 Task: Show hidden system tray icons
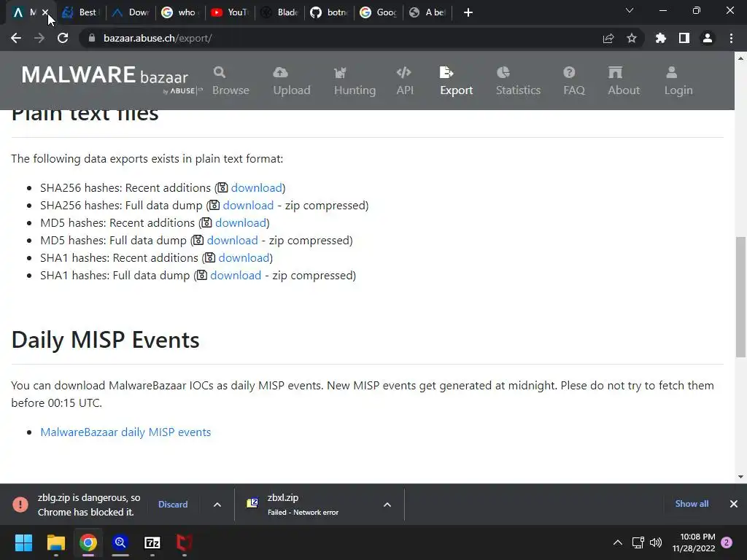point(618,542)
